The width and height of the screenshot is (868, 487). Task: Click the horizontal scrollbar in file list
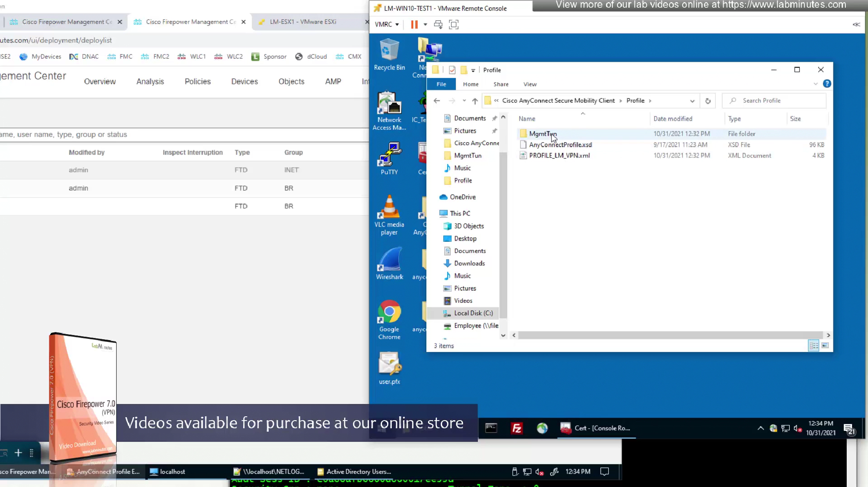670,335
